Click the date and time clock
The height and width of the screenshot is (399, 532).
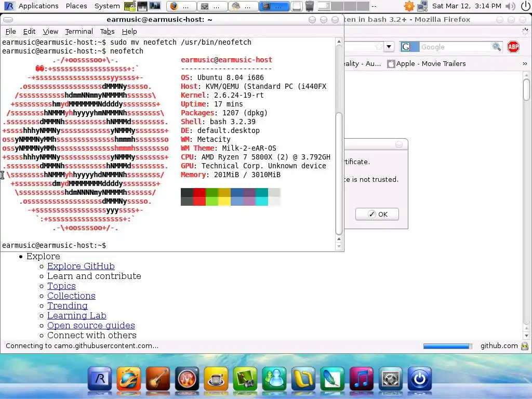coord(466,6)
